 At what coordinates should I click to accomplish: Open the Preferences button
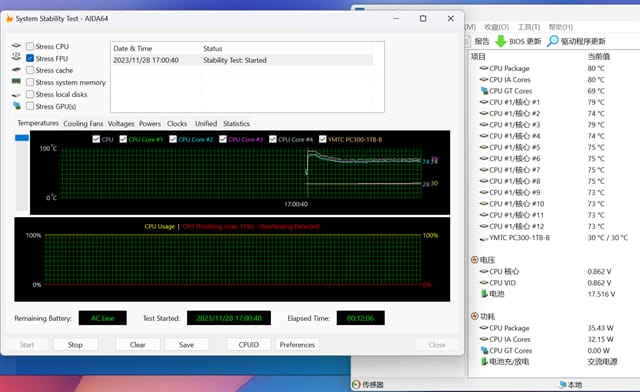coord(297,345)
